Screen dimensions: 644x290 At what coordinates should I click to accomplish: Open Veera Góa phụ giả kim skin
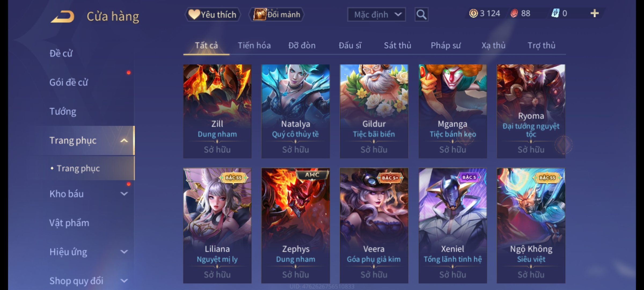[374, 226]
